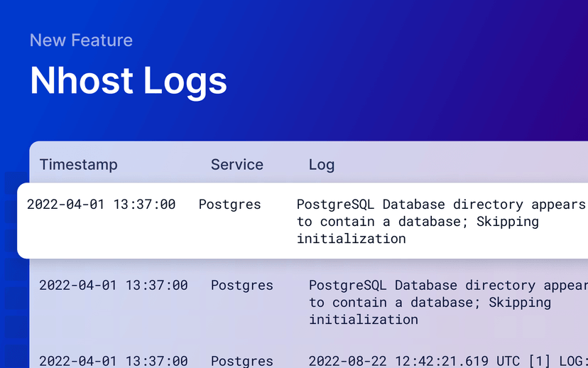
Task: Click the New Feature label
Action: tap(81, 40)
